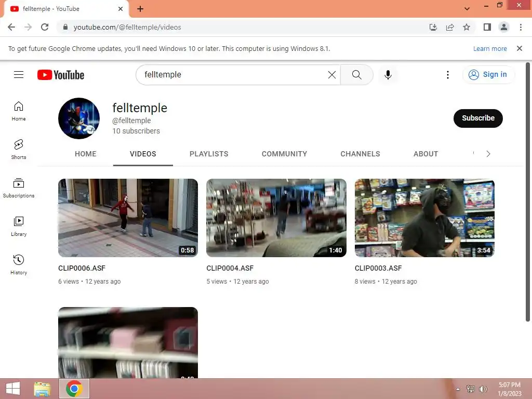Open File Explorer from the taskbar

coord(43,389)
